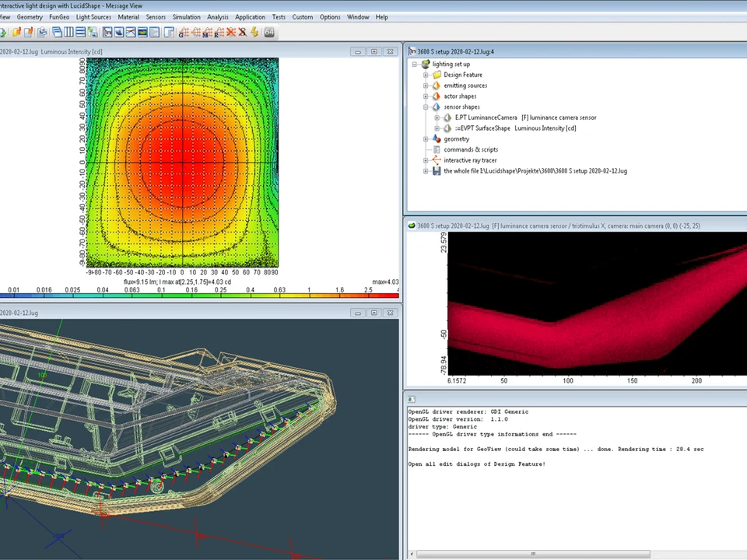Expand the E.PT LuminanceCamera node
The height and width of the screenshot is (560, 747).
[x=437, y=117]
